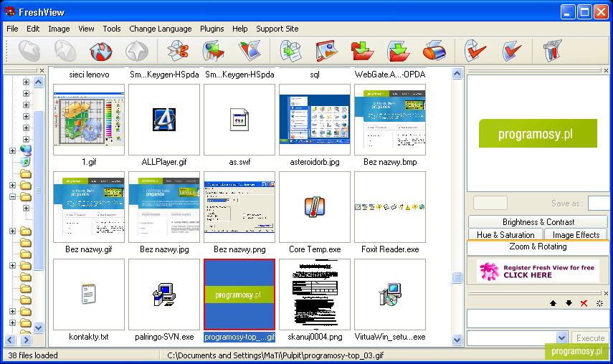Click the asterisk icon beside the red X
This screenshot has width=613, height=364.
coord(599,303)
